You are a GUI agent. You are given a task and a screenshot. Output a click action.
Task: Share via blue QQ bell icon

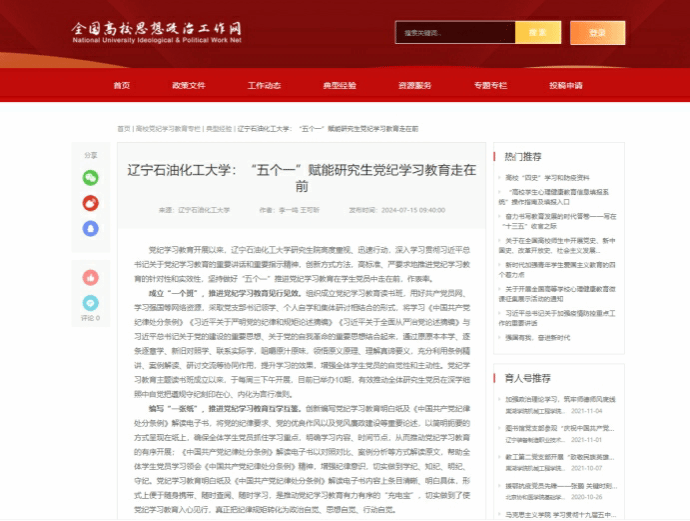pyautogui.click(x=91, y=228)
